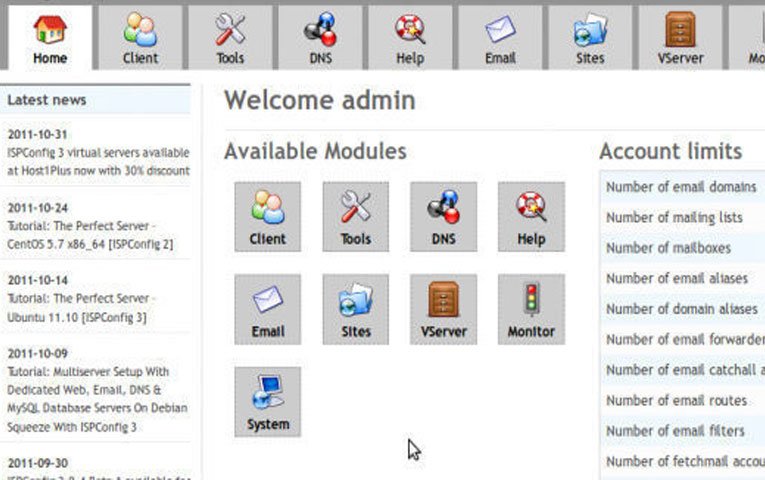The image size is (765, 480).
Task: Open the Tools module icon
Action: [355, 216]
